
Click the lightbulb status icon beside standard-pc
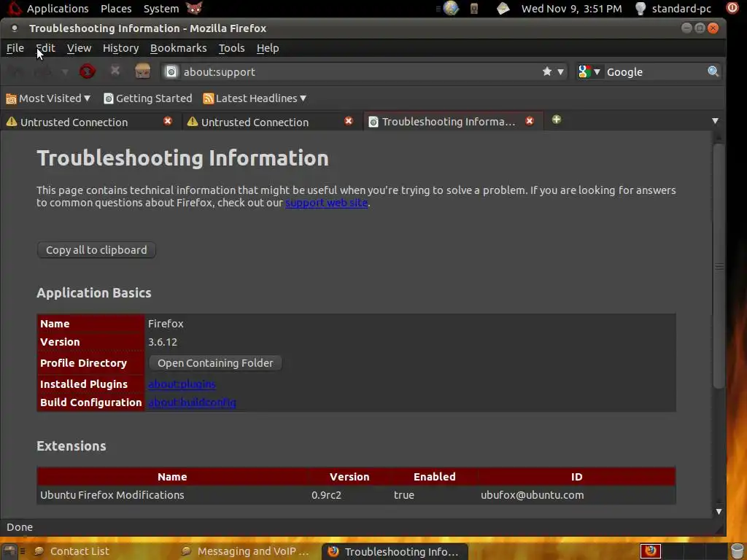[x=640, y=8]
